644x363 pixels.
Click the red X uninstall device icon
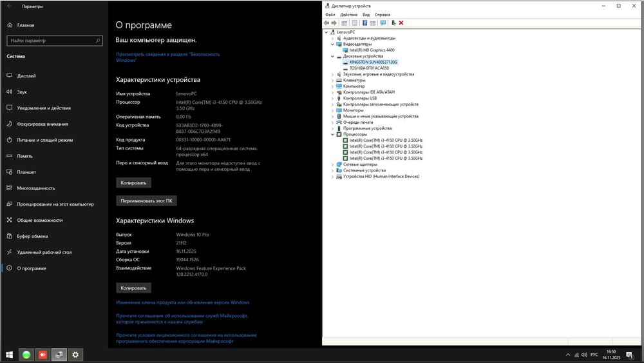[x=401, y=23]
